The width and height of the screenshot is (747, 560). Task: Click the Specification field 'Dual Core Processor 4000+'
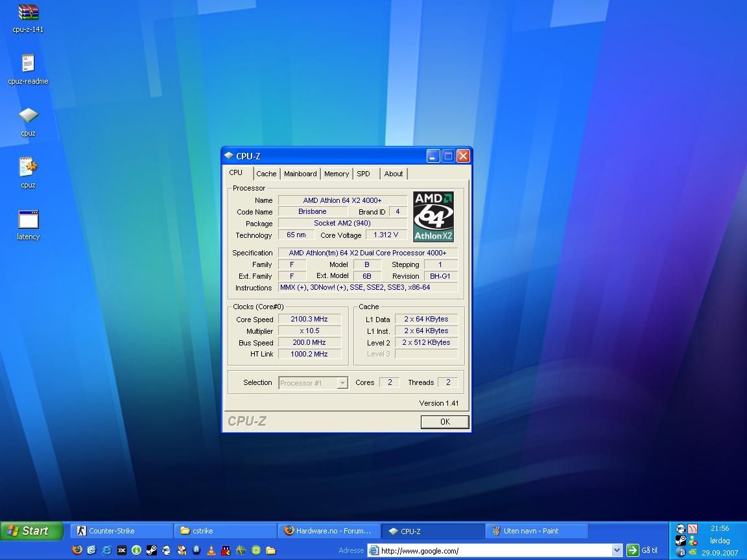[368, 253]
